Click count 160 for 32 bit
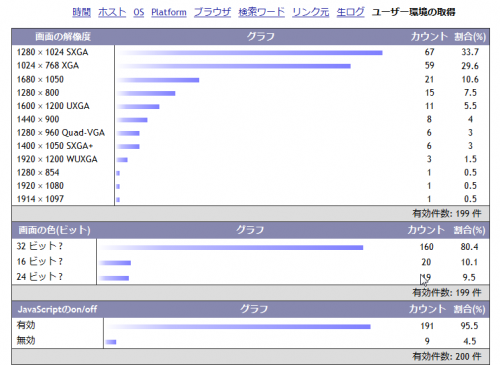 [426, 247]
